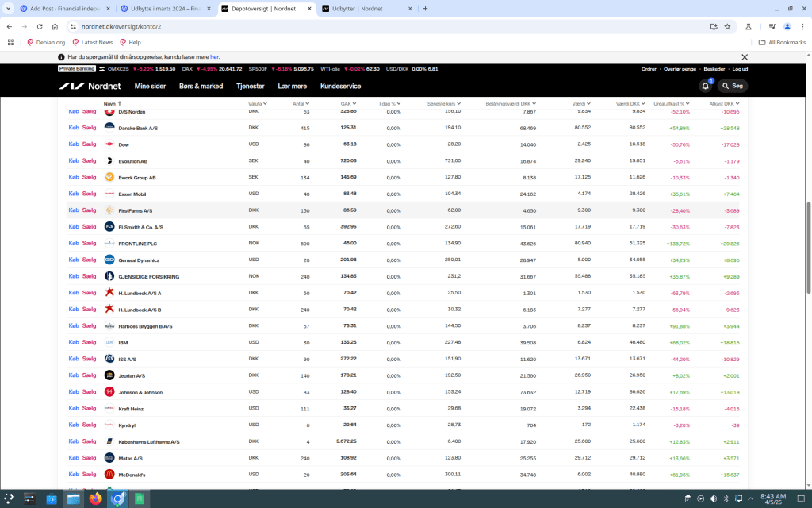Open the browser apps grid icon

pos(11,42)
